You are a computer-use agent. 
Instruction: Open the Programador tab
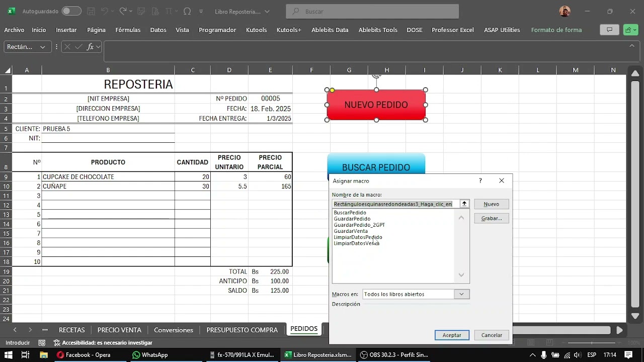(217, 30)
